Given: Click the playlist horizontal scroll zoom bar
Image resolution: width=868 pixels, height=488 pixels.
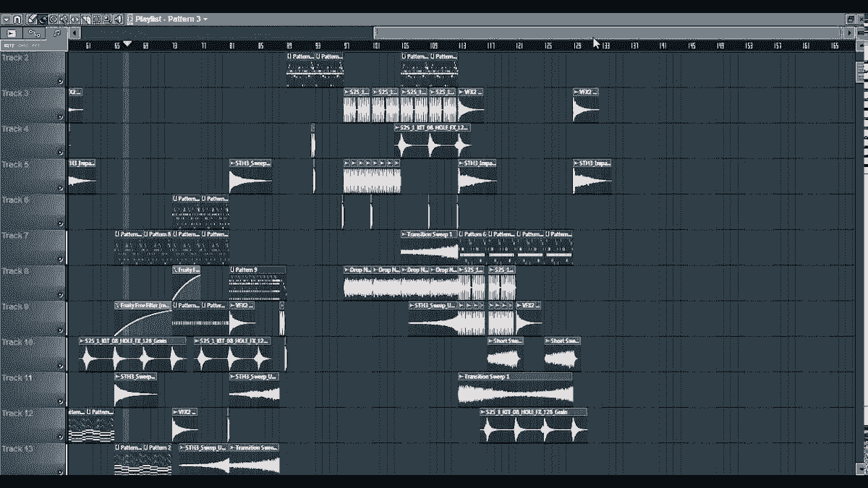Looking at the screenshot, I should pyautogui.click(x=608, y=32).
